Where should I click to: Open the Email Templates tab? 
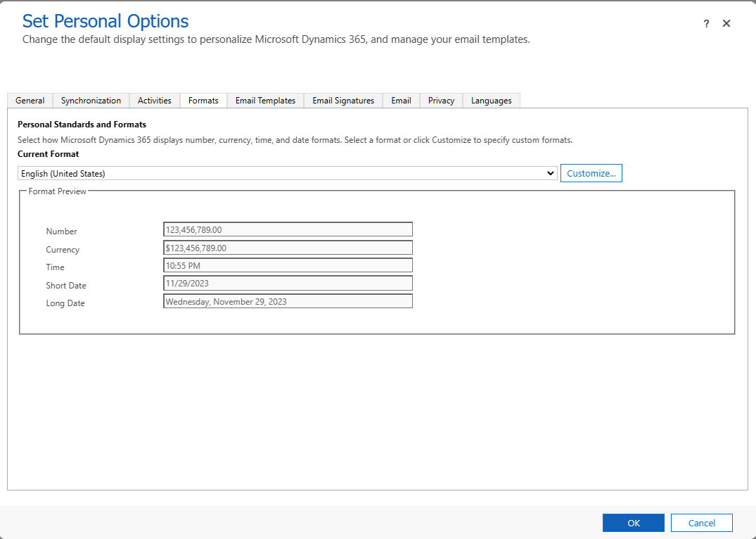(265, 100)
